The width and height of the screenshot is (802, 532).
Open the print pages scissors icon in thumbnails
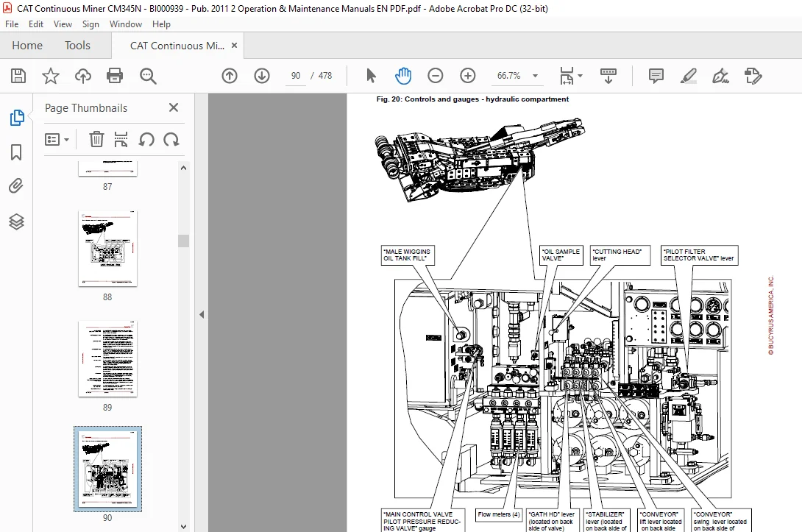point(121,139)
